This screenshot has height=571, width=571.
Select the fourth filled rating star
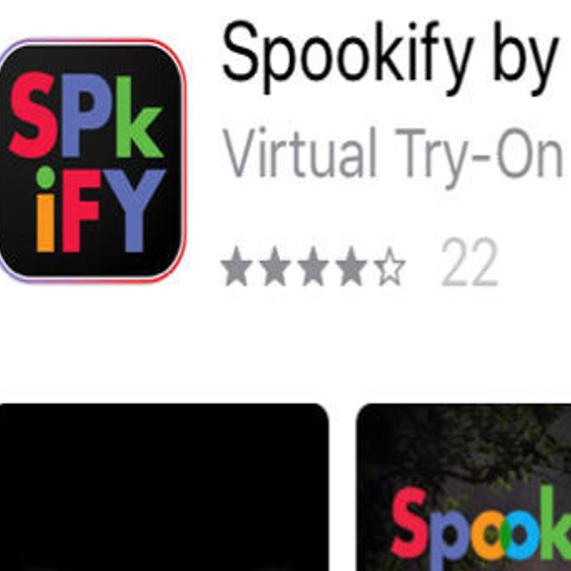(351, 266)
